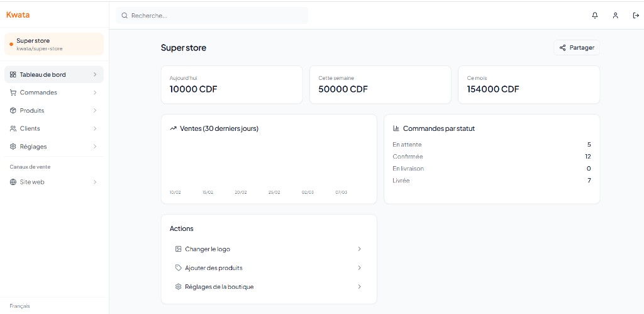Expand the Produits submenu arrow
The height and width of the screenshot is (314, 644).
[95, 111]
